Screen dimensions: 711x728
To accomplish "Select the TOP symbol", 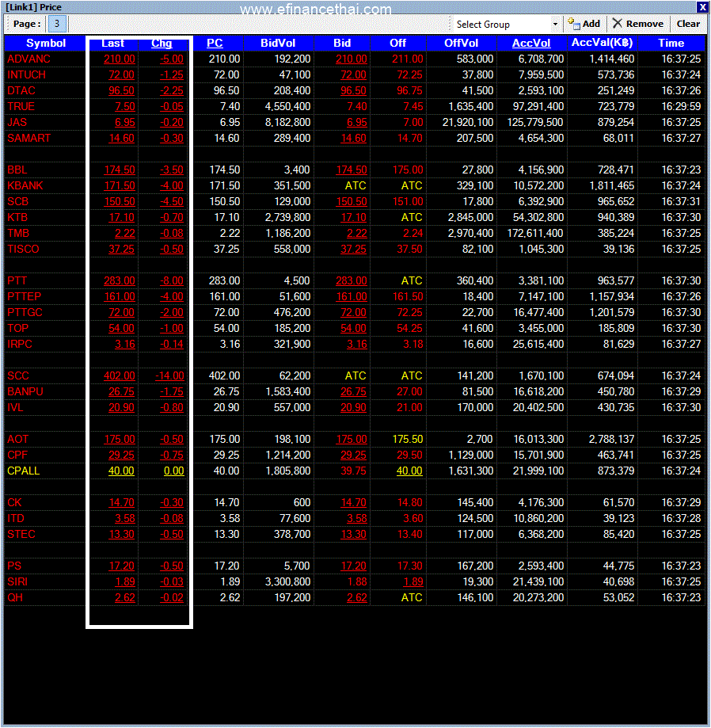I will (x=17, y=328).
